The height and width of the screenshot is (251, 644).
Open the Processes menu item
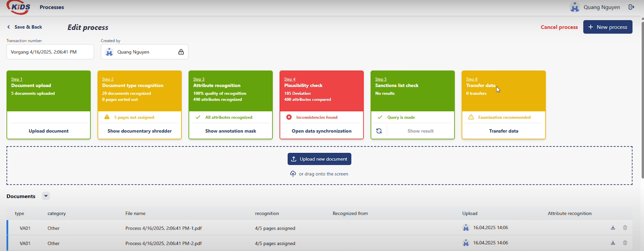point(52,7)
